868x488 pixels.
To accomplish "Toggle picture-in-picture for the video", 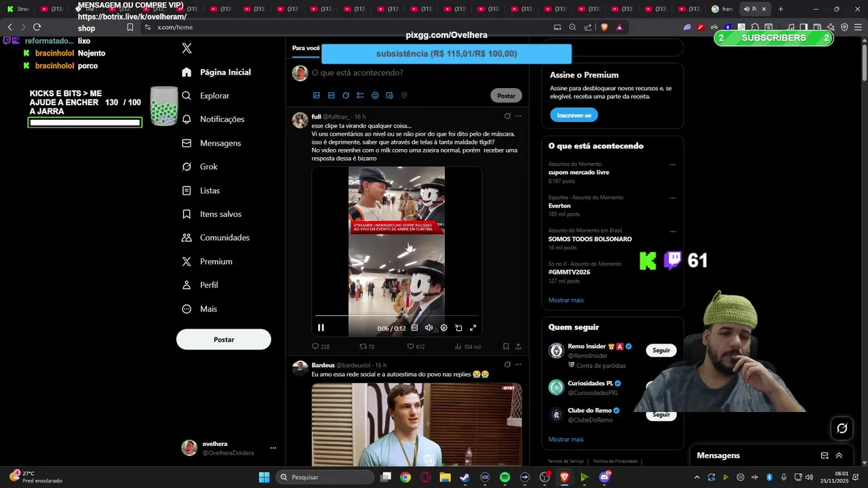I will pyautogui.click(x=458, y=328).
